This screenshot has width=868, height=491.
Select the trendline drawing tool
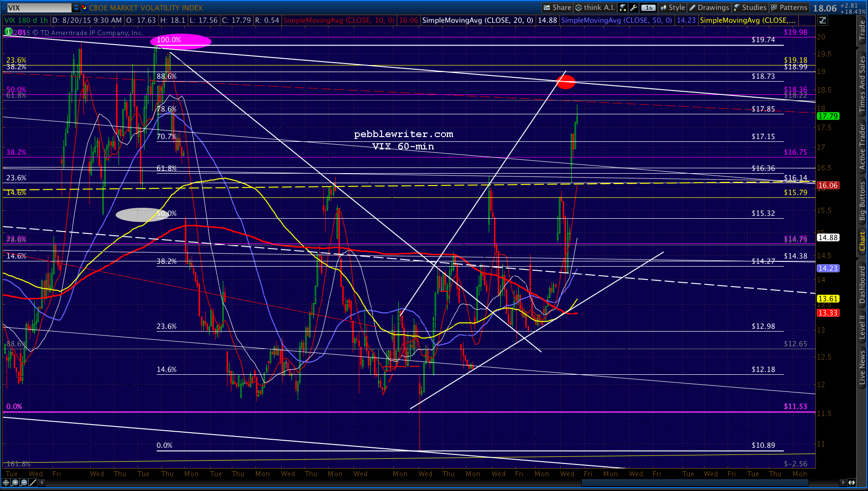(33, 482)
